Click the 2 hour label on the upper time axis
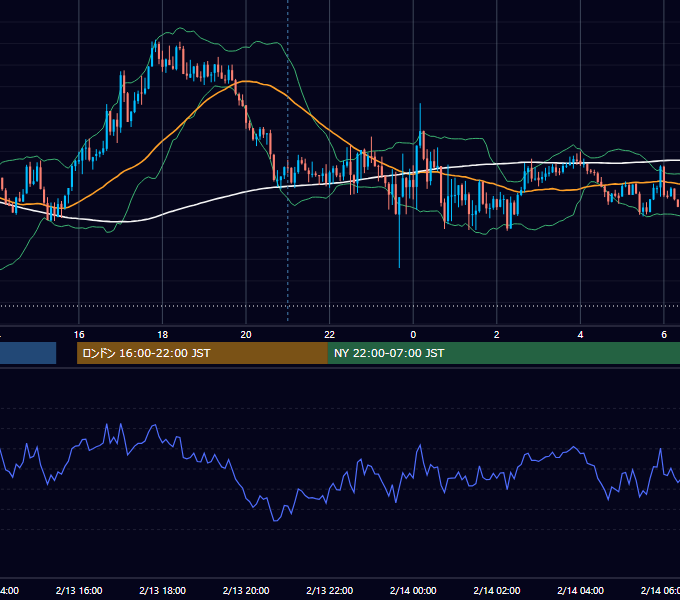Image resolution: width=680 pixels, height=600 pixels. point(497,335)
